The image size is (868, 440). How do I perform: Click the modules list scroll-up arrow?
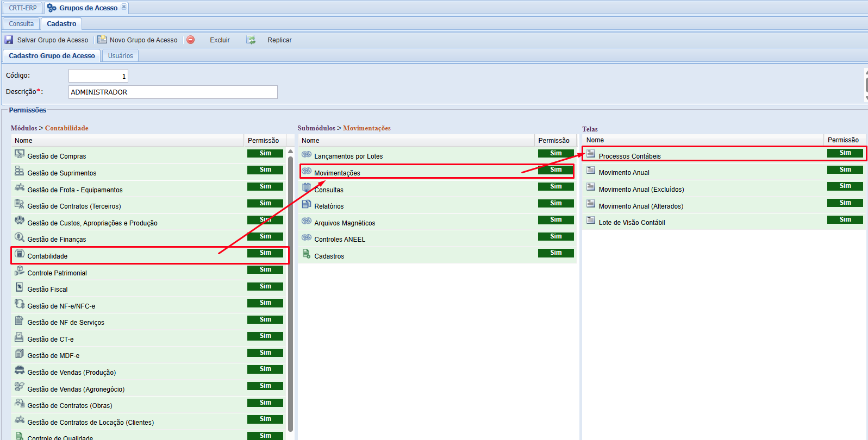pos(290,152)
